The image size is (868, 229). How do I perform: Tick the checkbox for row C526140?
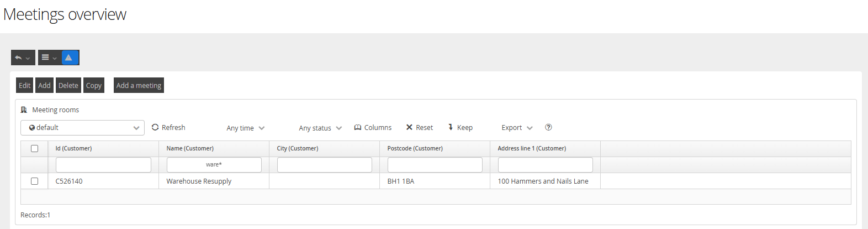coord(35,181)
